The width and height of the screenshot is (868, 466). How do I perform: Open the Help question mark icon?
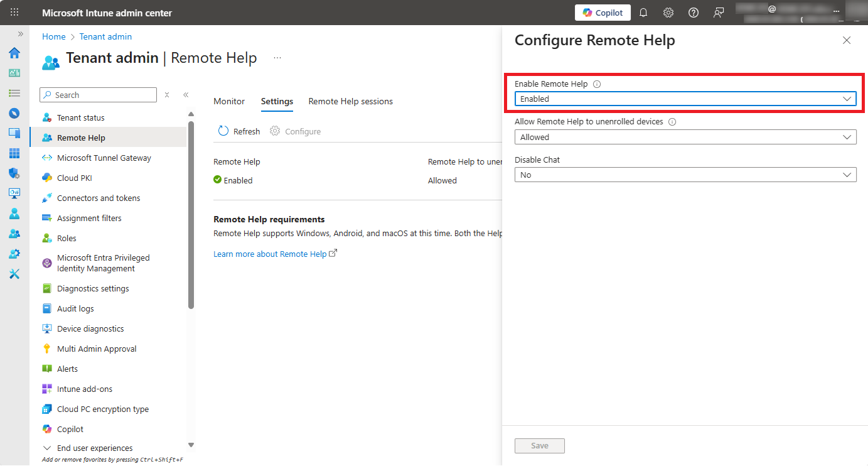coord(694,13)
